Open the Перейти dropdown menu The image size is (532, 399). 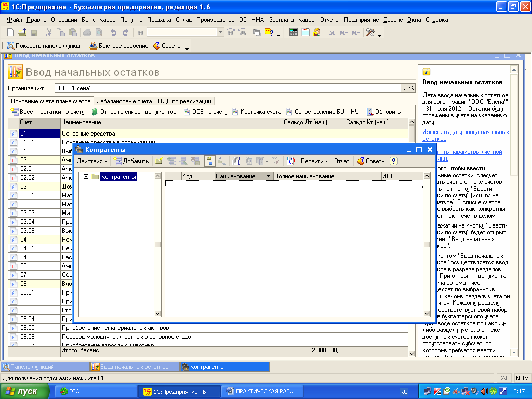[314, 161]
